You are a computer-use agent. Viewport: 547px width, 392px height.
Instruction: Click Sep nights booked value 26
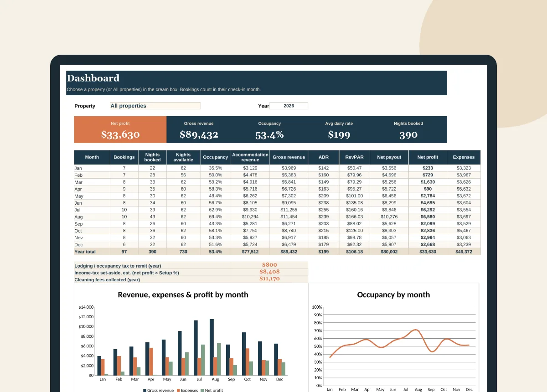point(152,224)
